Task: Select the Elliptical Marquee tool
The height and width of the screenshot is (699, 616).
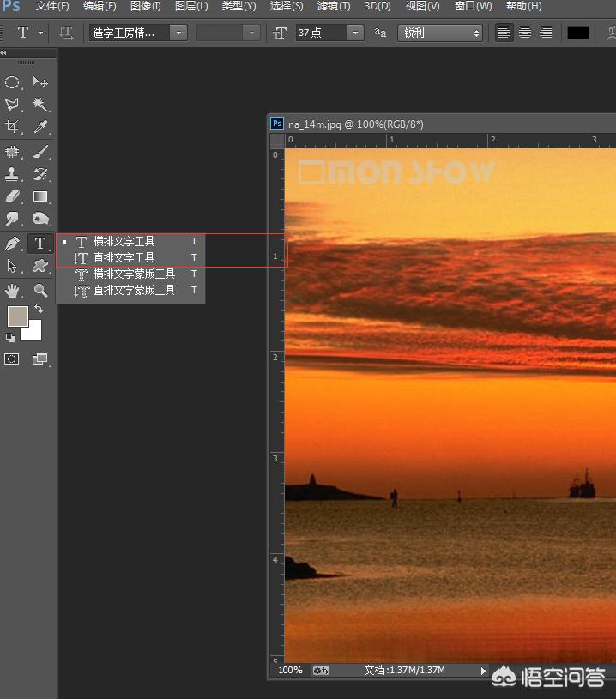Action: coord(12,82)
